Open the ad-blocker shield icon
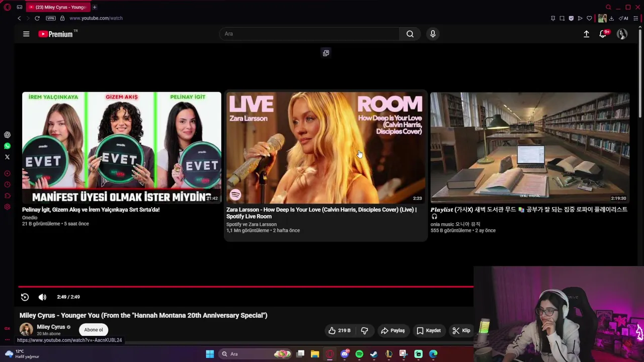Screen dimensions: 644x362 click(571, 18)
